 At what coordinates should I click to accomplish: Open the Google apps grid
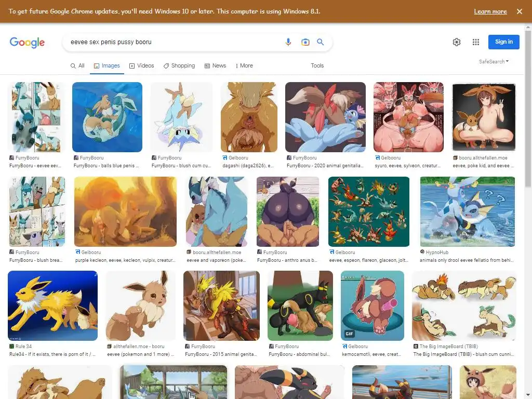point(476,42)
